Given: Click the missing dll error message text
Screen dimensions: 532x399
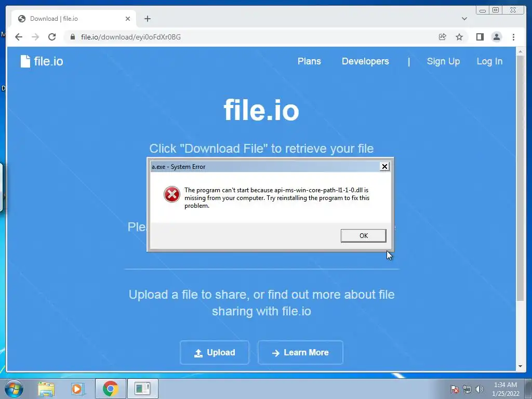Looking at the screenshot, I should coord(277,198).
